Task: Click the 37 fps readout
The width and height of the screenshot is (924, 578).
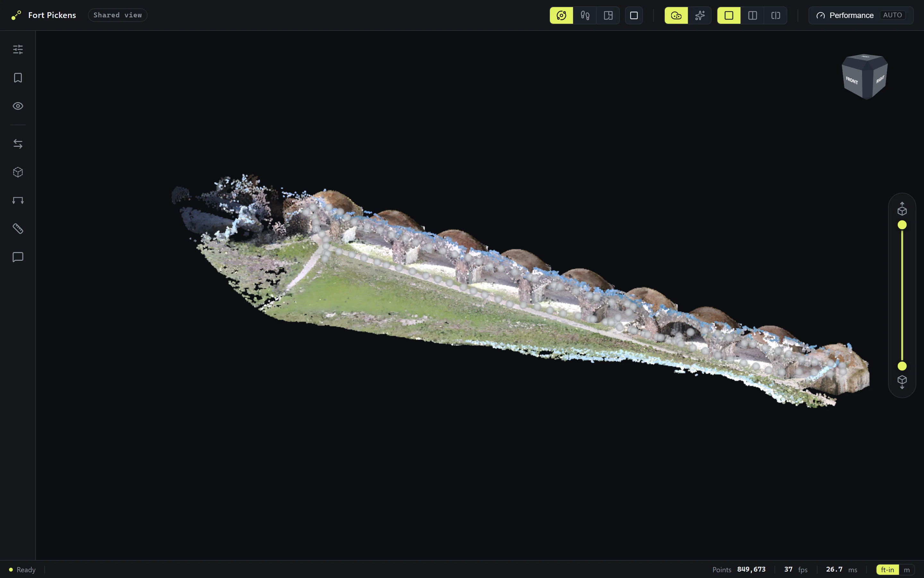Action: click(796, 569)
